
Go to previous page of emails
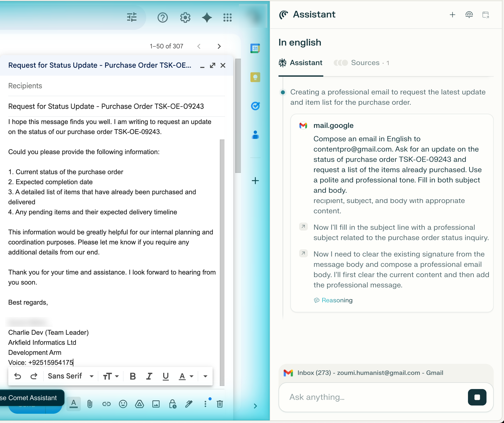pyautogui.click(x=199, y=46)
